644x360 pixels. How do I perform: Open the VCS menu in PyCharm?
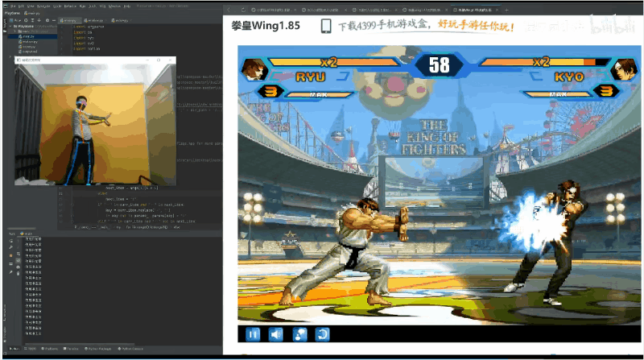pos(103,6)
